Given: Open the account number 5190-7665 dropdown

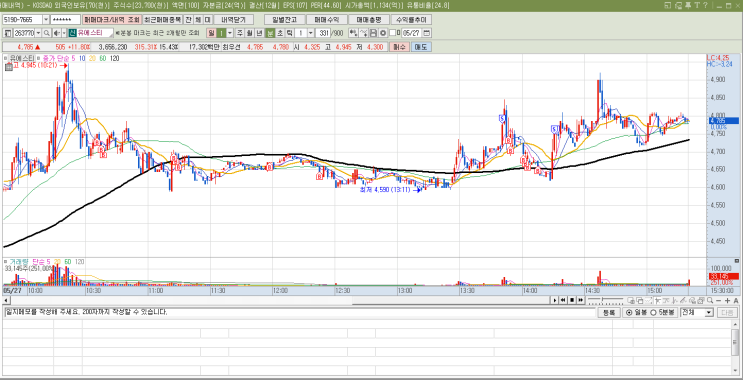Looking at the screenshot, I should pos(45,19).
